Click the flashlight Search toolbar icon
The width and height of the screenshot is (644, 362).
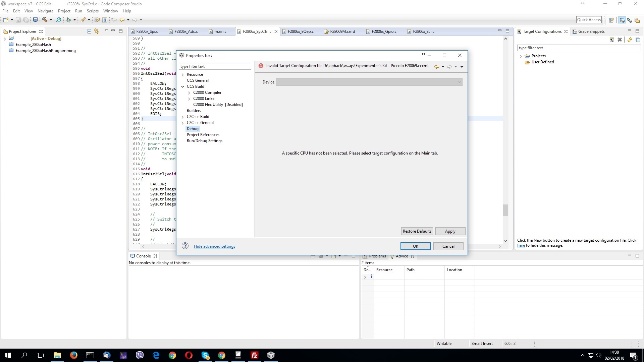coord(83,20)
